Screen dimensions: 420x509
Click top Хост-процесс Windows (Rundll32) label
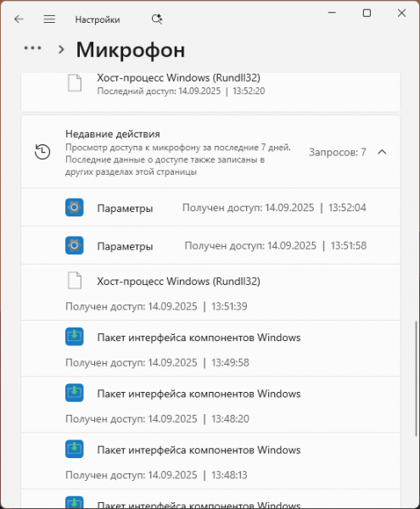[x=178, y=78]
